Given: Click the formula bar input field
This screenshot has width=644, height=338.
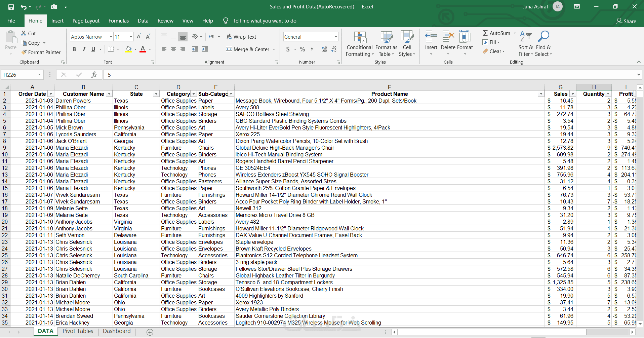Looking at the screenshot, I should pos(369,75).
